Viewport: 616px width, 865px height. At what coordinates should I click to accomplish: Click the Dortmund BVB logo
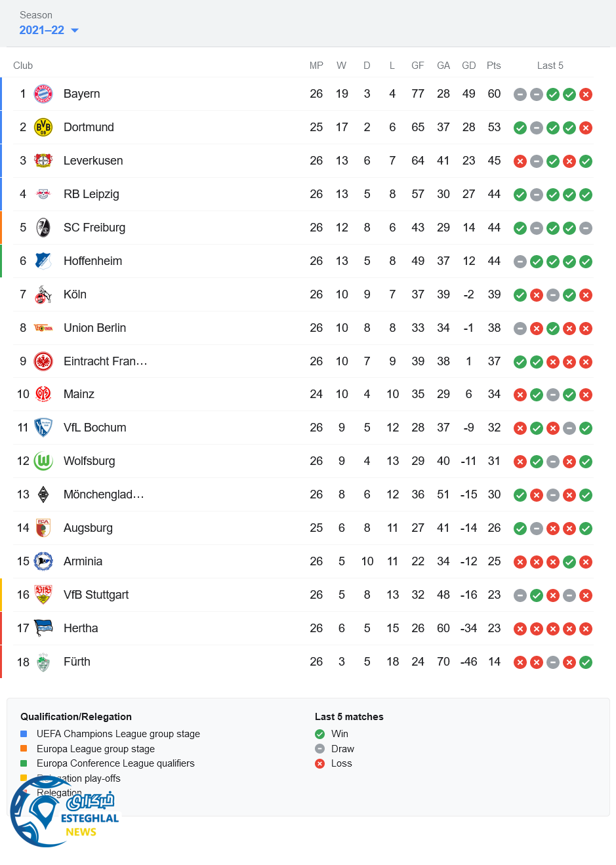[x=43, y=127]
